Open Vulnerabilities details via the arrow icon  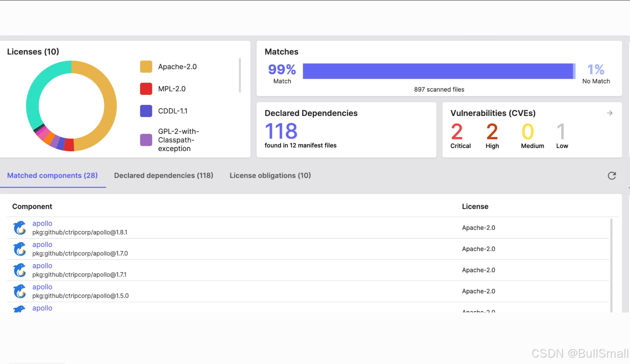click(x=610, y=113)
